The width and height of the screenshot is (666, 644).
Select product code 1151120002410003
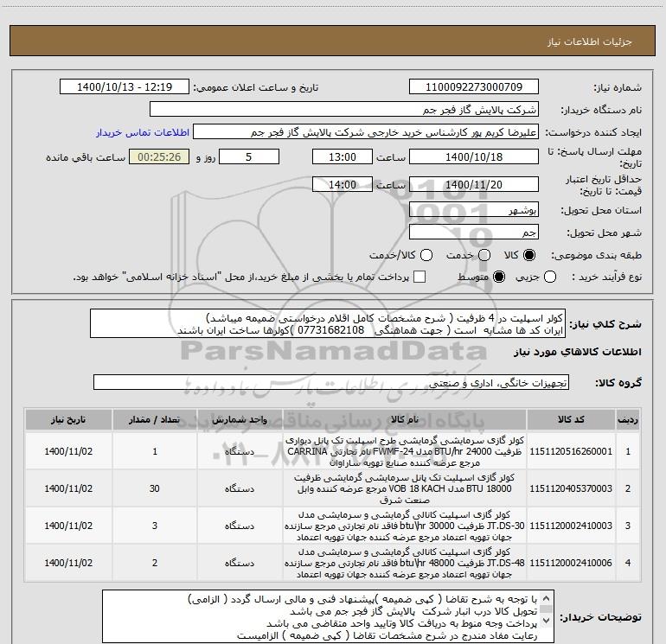[x=571, y=526]
